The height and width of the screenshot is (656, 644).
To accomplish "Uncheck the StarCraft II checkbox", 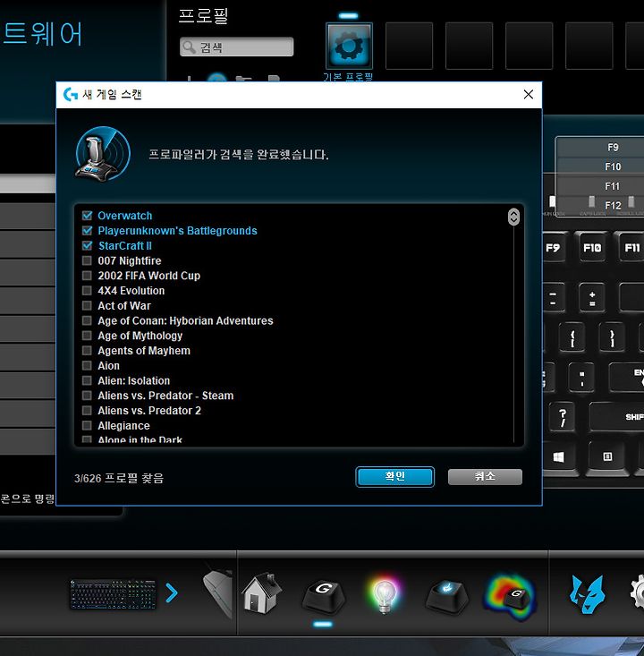I will point(87,245).
